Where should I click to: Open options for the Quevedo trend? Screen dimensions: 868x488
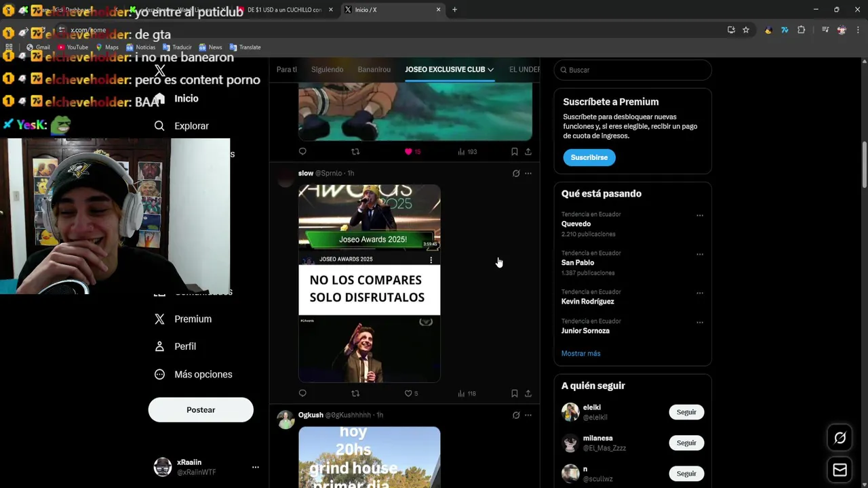[700, 216]
